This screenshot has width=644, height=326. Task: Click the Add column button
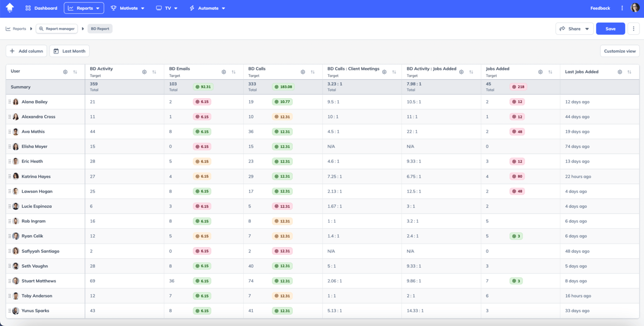tap(26, 51)
